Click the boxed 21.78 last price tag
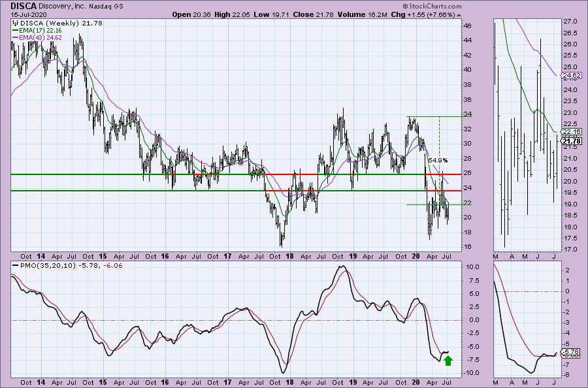588x388 pixels. (x=572, y=141)
